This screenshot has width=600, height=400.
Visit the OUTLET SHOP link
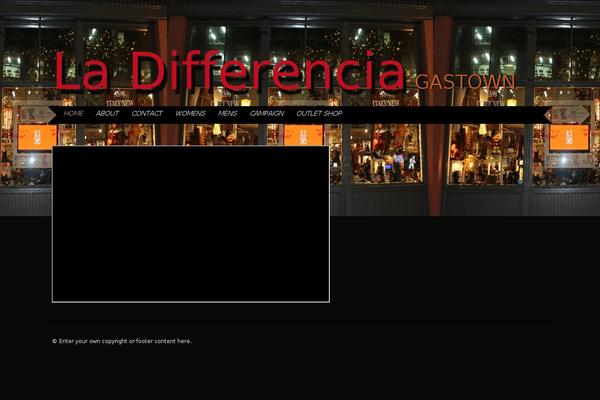coord(319,114)
